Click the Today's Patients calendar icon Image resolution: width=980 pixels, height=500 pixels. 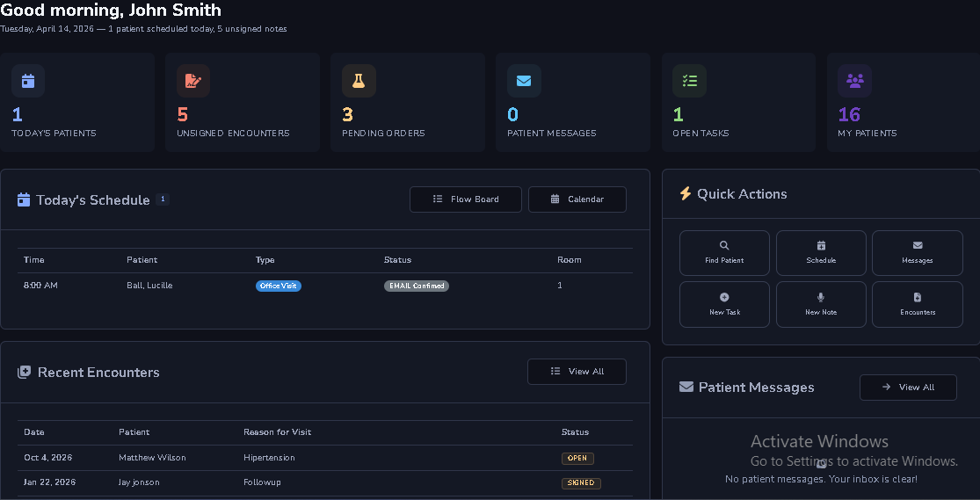point(28,81)
